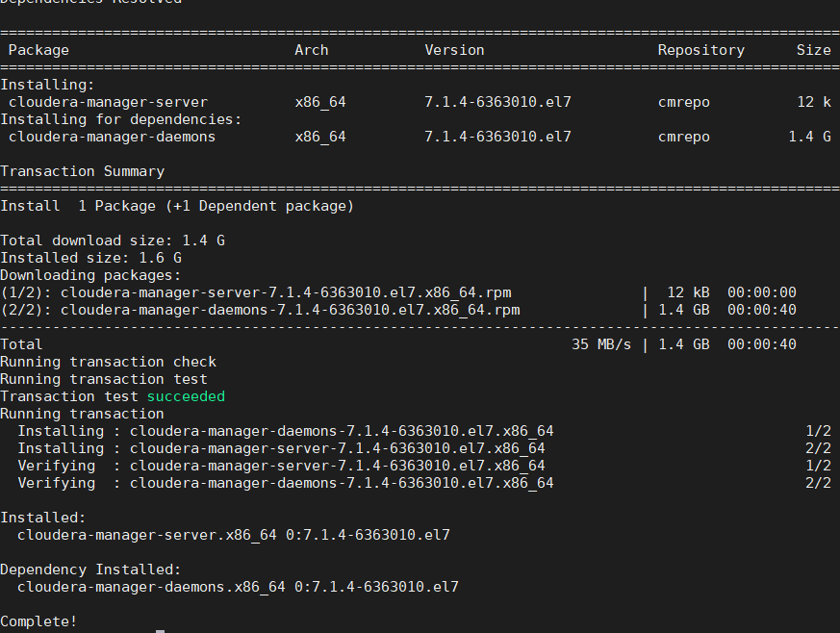
Task: Click the 'Verifying : cloudera-manager-daemons' line
Action: click(x=286, y=483)
